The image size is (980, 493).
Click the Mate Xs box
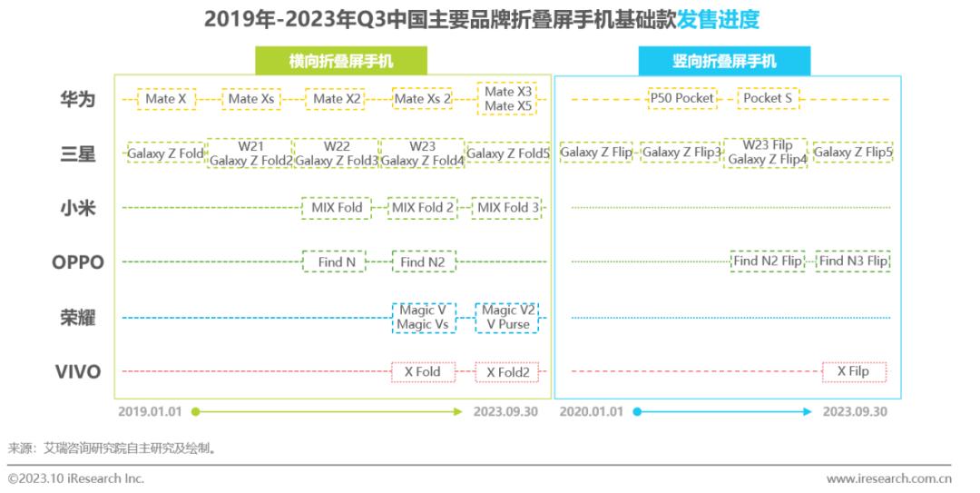pyautogui.click(x=251, y=99)
